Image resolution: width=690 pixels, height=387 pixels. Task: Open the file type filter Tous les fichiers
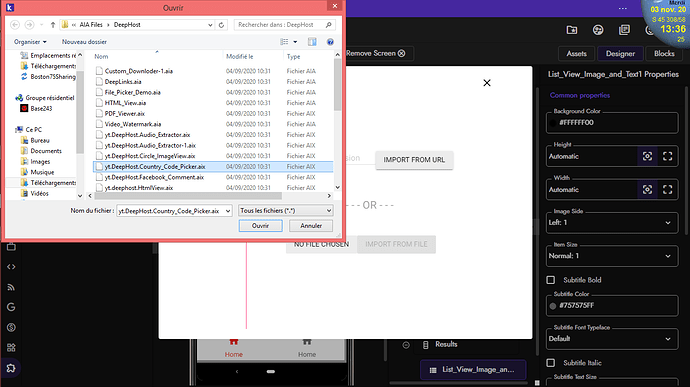[x=285, y=211]
